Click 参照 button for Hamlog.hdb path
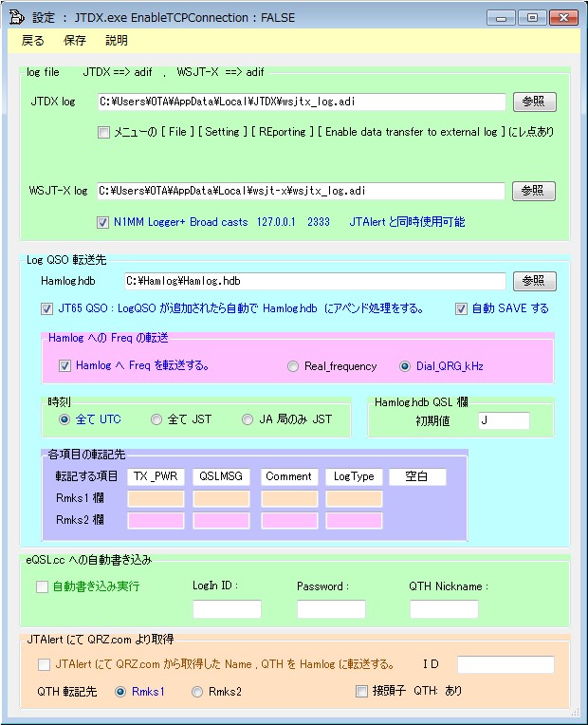 [534, 281]
